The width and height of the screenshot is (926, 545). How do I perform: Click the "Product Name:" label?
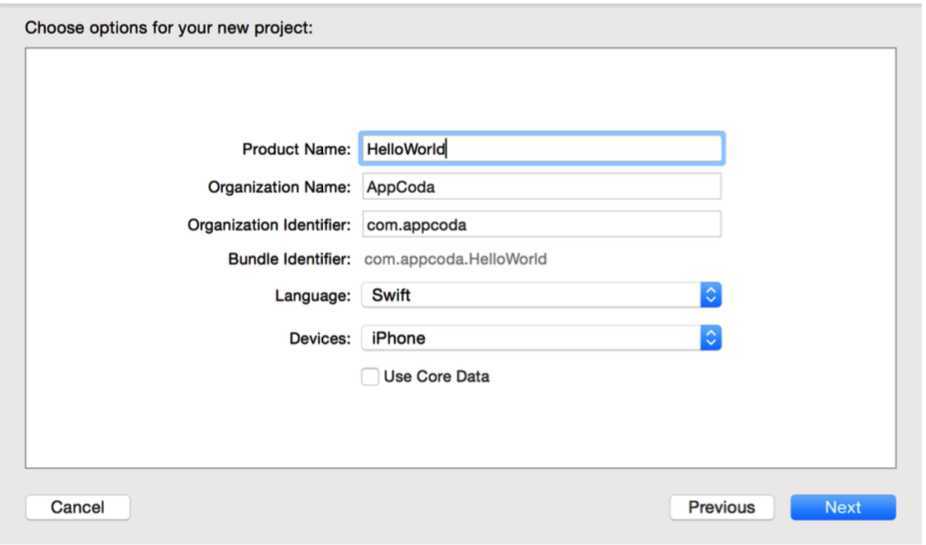296,149
